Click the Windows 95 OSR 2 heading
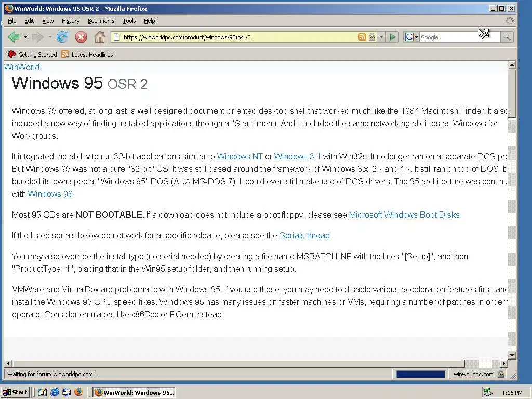Image resolution: width=532 pixels, height=399 pixels. pyautogui.click(x=79, y=83)
